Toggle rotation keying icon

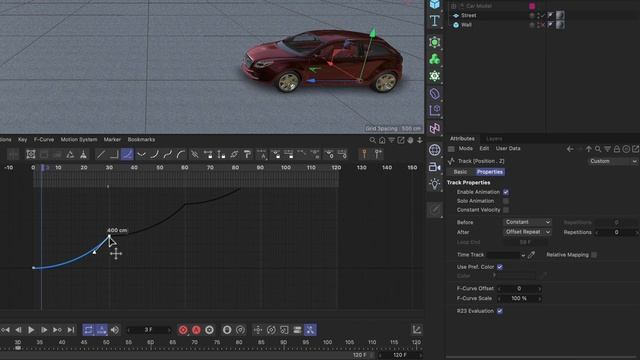[271, 330]
